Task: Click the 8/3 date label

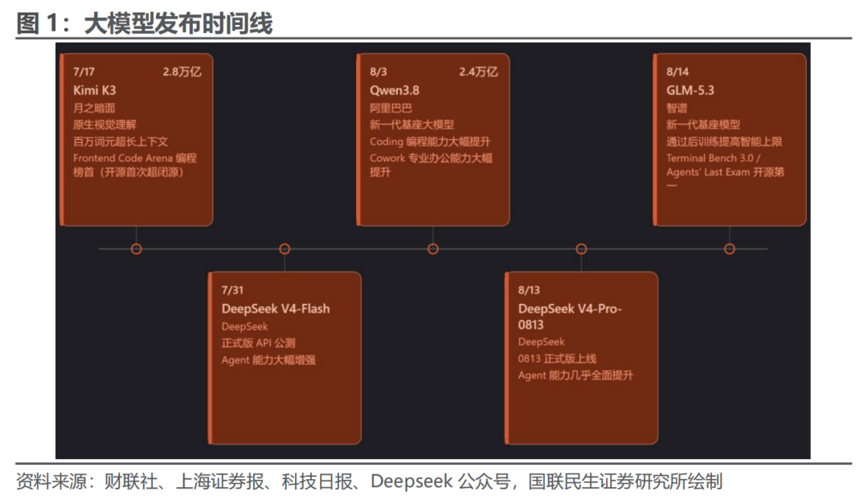Action: [x=379, y=72]
